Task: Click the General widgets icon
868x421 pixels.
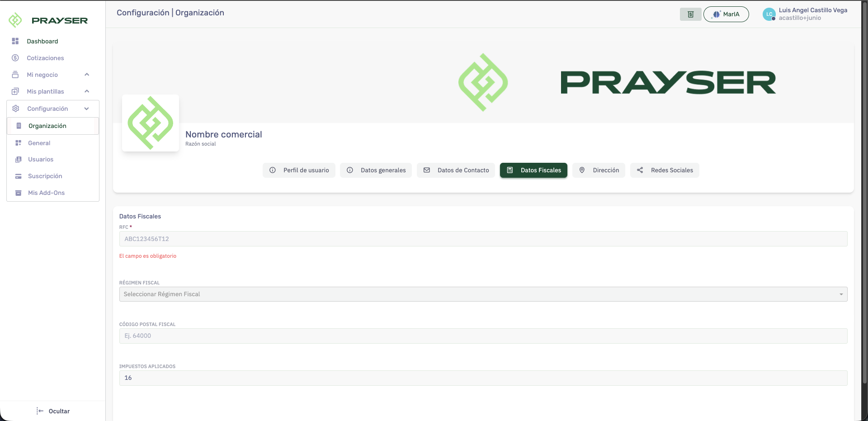Action: point(19,143)
